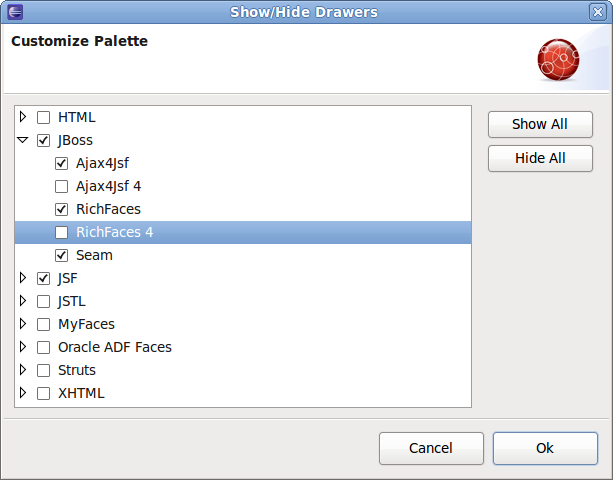Enable the HTML drawer checkbox
The height and width of the screenshot is (480, 613).
(43, 117)
